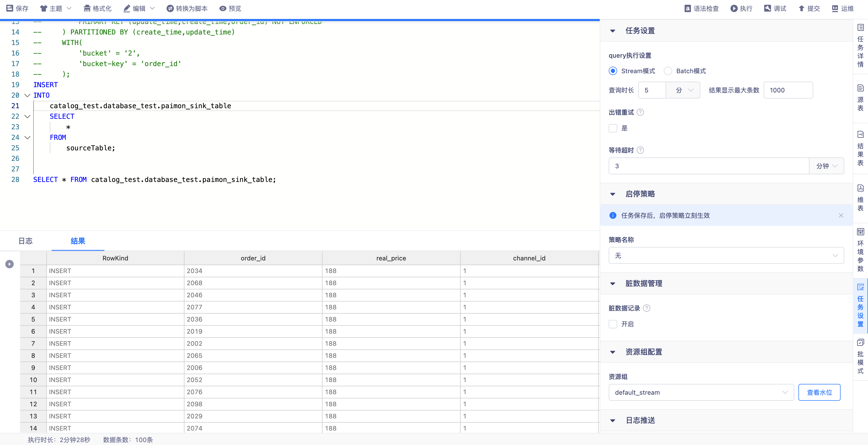Open the theme shirt-icon menu

point(43,8)
